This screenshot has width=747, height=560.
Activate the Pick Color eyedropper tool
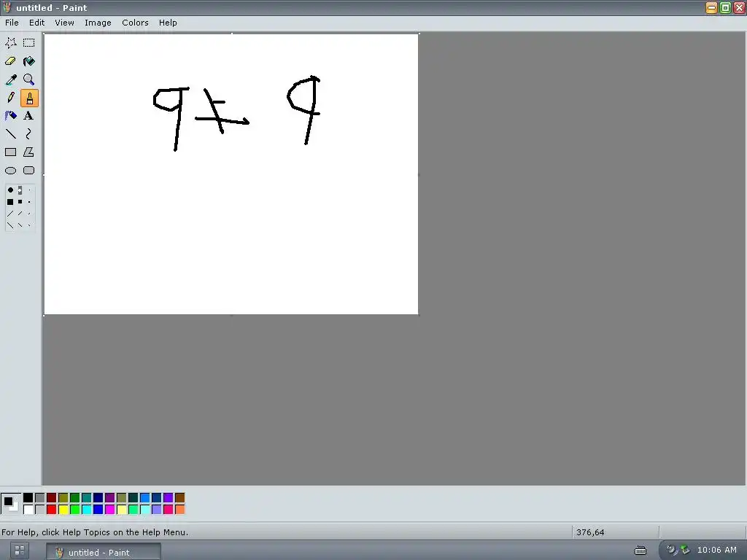click(10, 79)
